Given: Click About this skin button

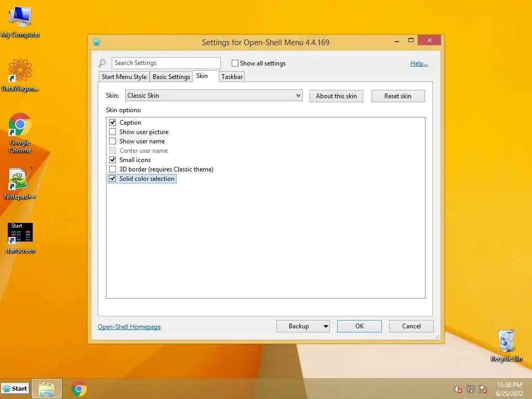Looking at the screenshot, I should coord(336,96).
